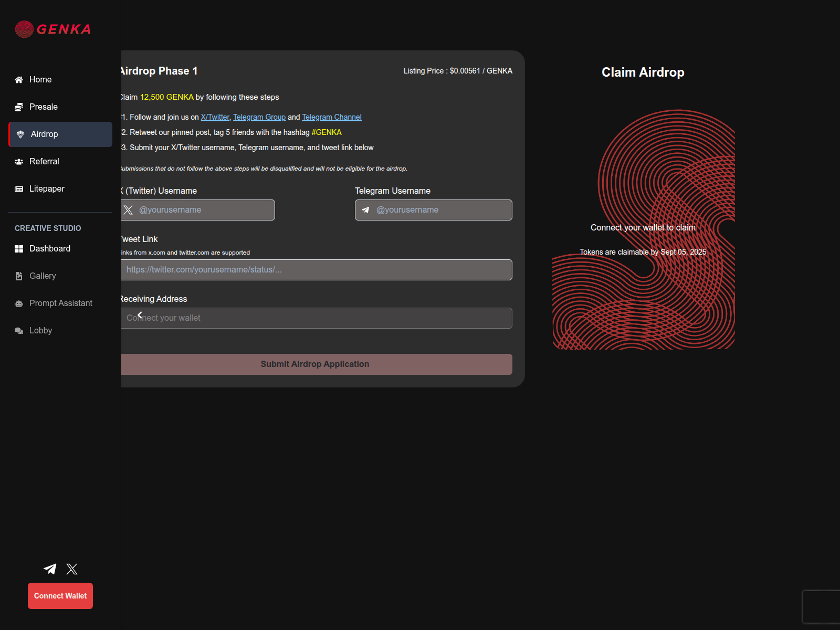Click the Gallery image file icon
The height and width of the screenshot is (630, 840).
pyautogui.click(x=19, y=276)
